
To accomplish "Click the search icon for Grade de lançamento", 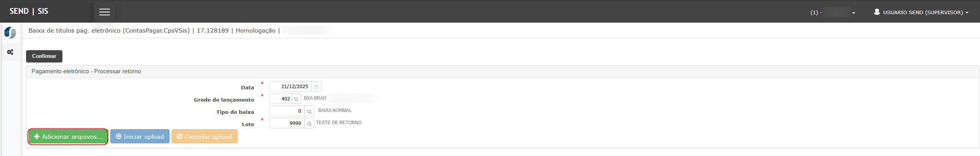I will pos(296,99).
